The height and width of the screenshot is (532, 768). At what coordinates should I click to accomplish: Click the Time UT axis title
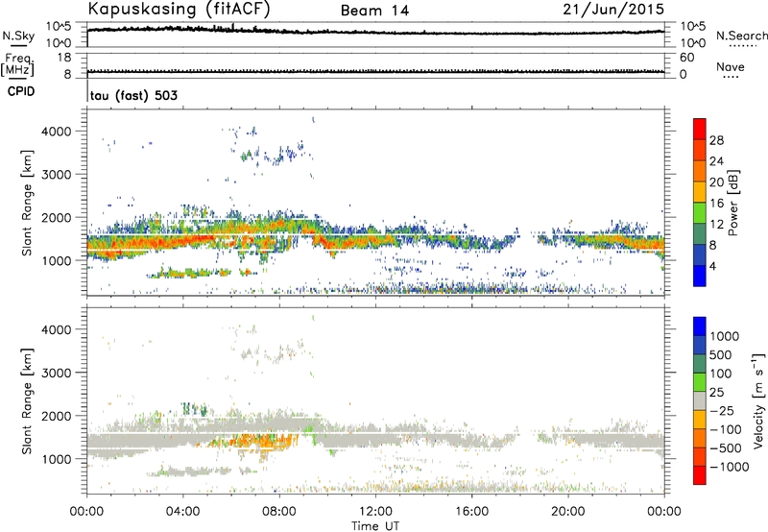[x=375, y=526]
